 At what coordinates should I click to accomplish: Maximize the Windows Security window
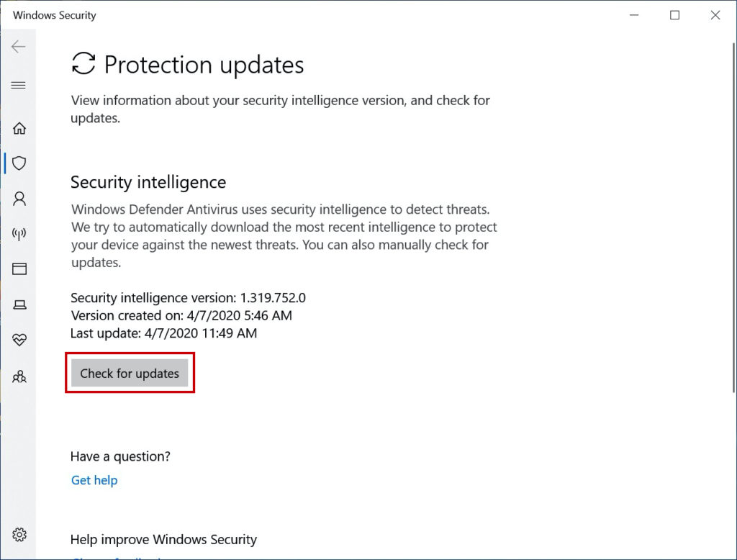[x=674, y=14]
